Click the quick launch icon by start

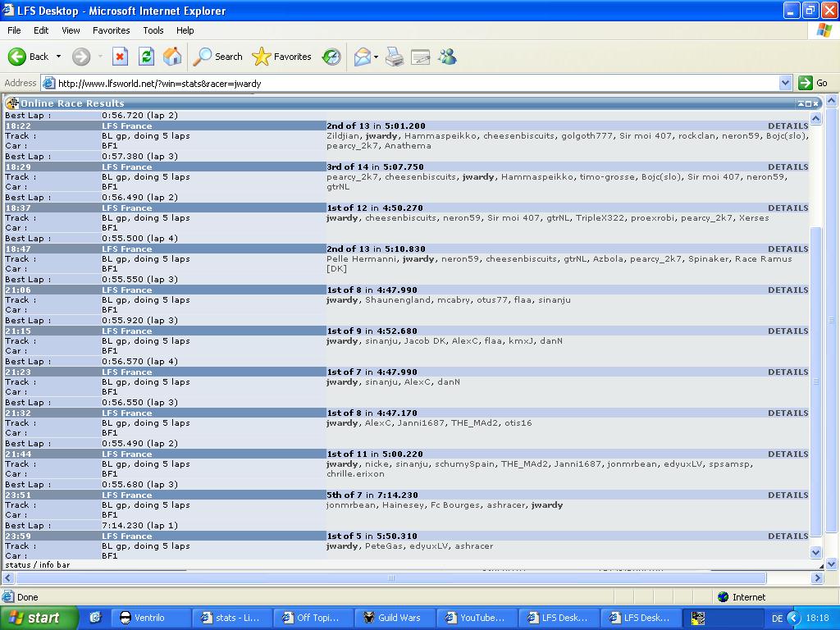95,618
